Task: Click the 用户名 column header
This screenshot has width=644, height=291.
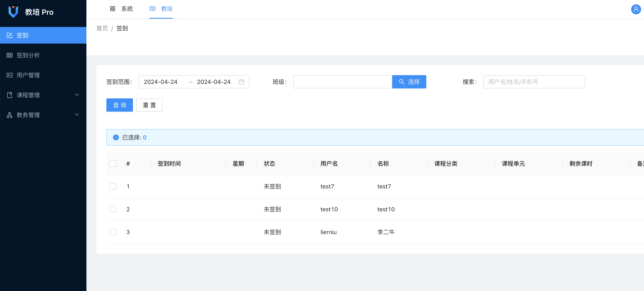Action: pos(329,164)
